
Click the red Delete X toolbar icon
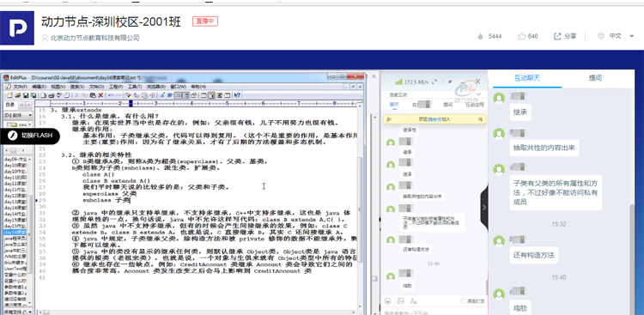pos(100,95)
